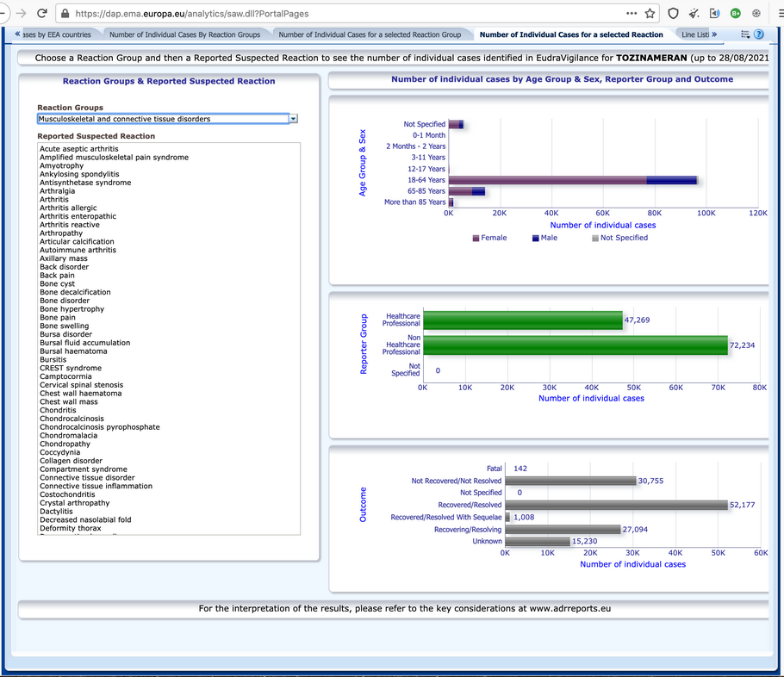Go forward with the browser forward arrow

[x=21, y=14]
